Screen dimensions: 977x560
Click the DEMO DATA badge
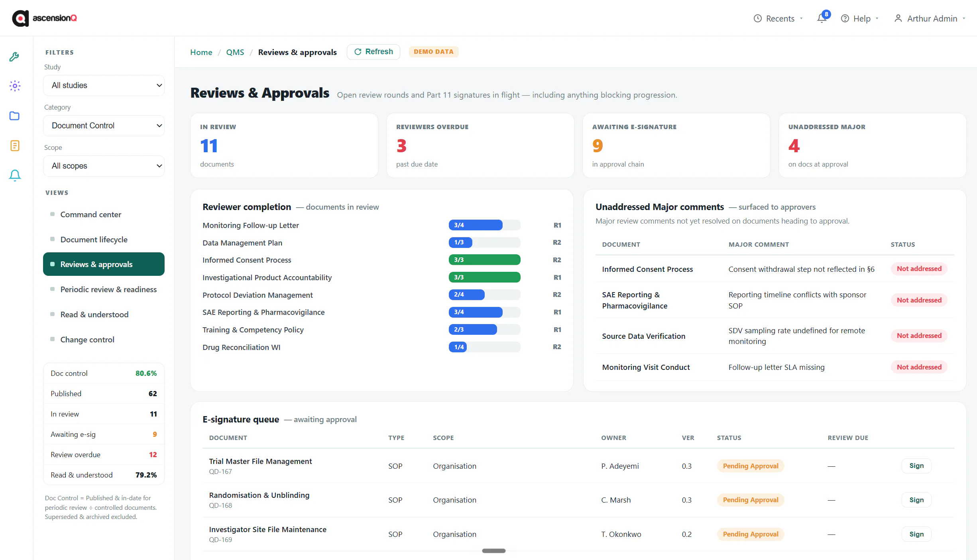tap(434, 52)
